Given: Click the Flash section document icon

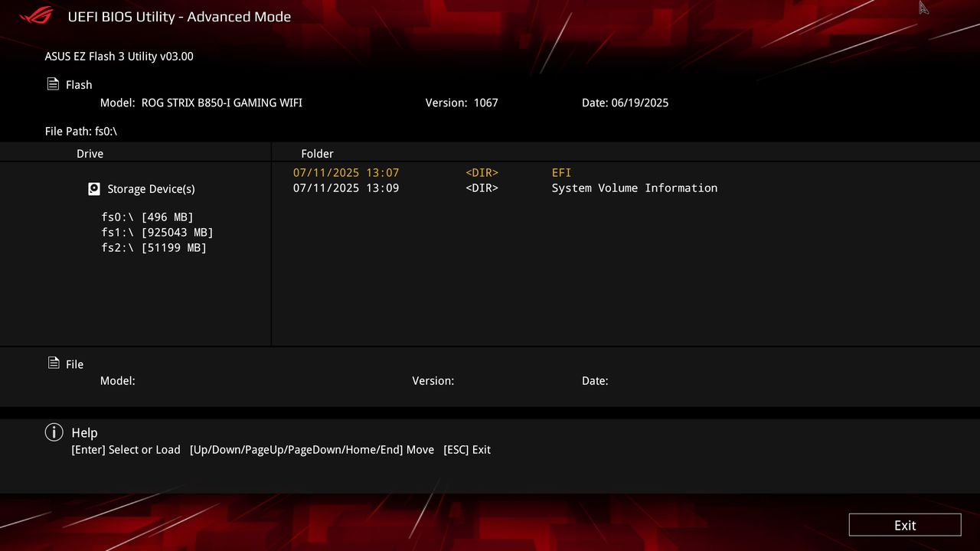Looking at the screenshot, I should 52,83.
